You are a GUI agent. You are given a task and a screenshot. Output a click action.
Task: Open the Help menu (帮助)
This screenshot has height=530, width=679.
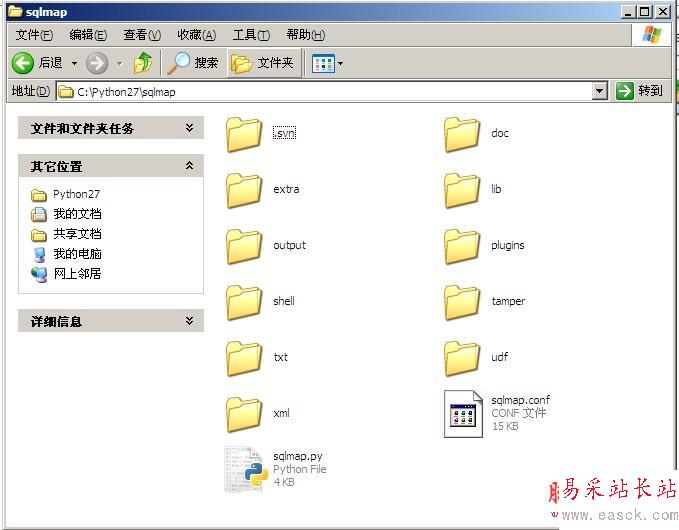click(x=306, y=35)
